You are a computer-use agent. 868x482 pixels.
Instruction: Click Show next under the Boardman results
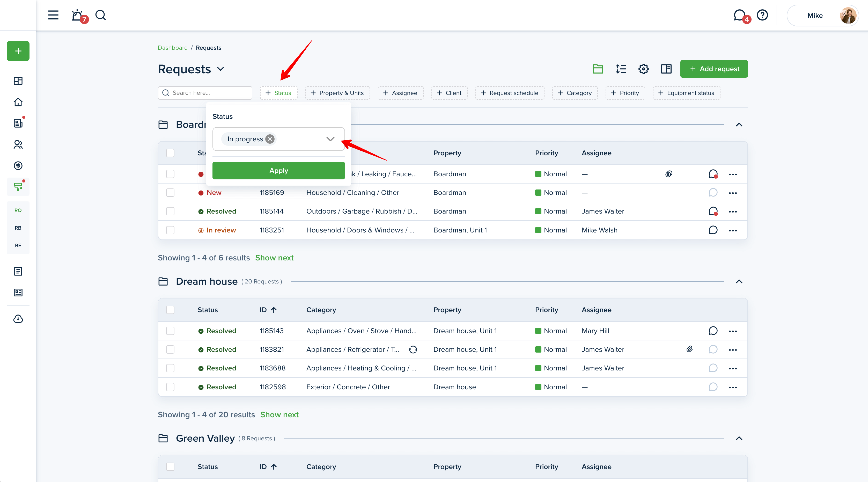274,258
